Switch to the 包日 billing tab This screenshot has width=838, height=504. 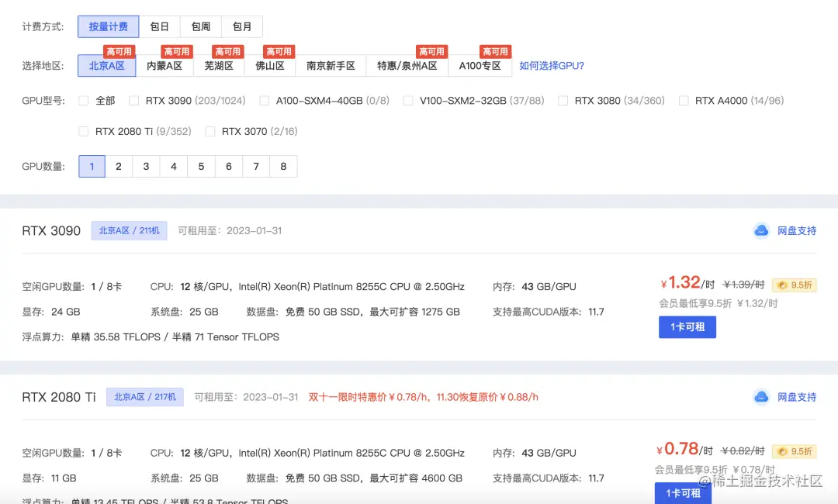(160, 26)
